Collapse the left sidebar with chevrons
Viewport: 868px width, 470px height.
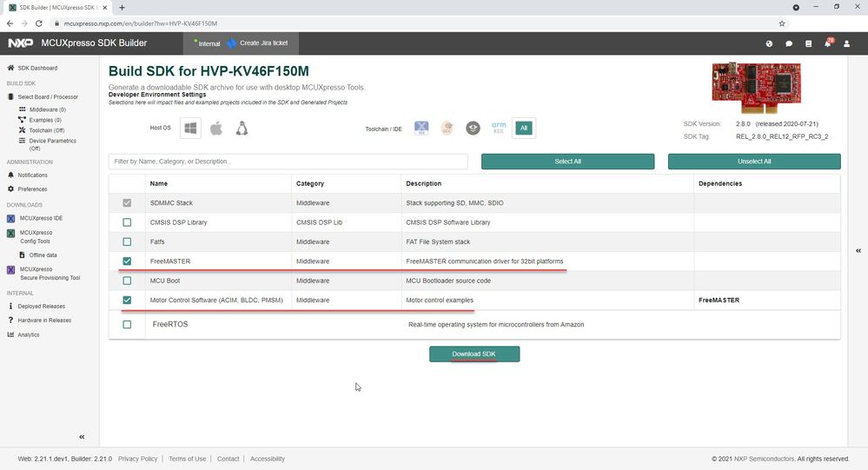pos(82,437)
